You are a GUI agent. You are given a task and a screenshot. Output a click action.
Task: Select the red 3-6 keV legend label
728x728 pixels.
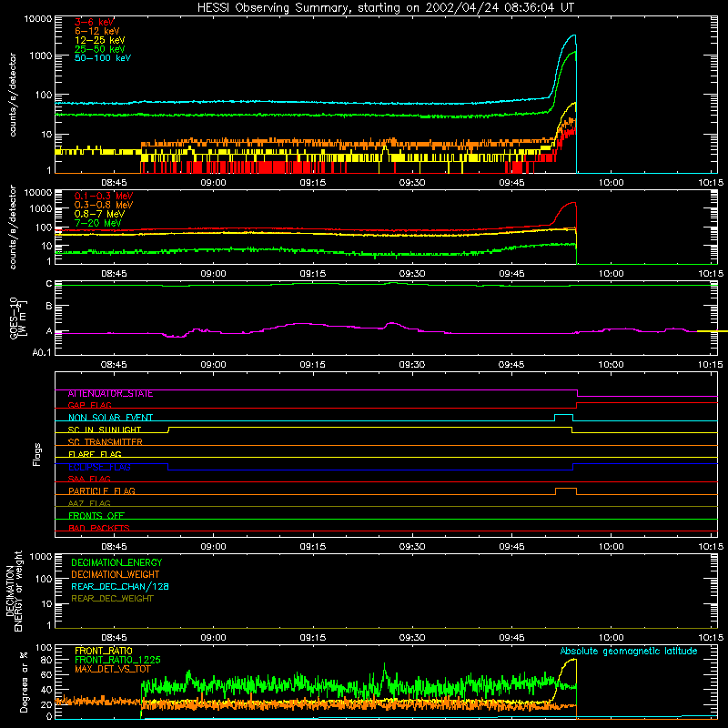click(x=95, y=22)
